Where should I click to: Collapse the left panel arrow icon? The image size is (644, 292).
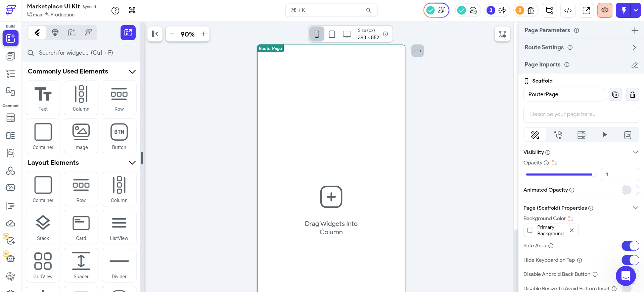coord(155,34)
